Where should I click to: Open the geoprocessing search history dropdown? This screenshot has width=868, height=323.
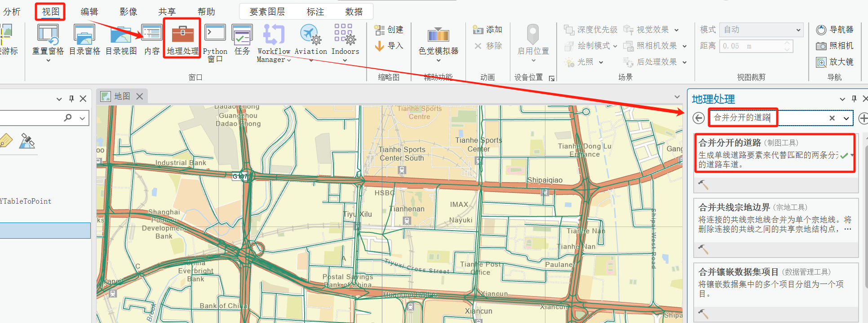846,118
